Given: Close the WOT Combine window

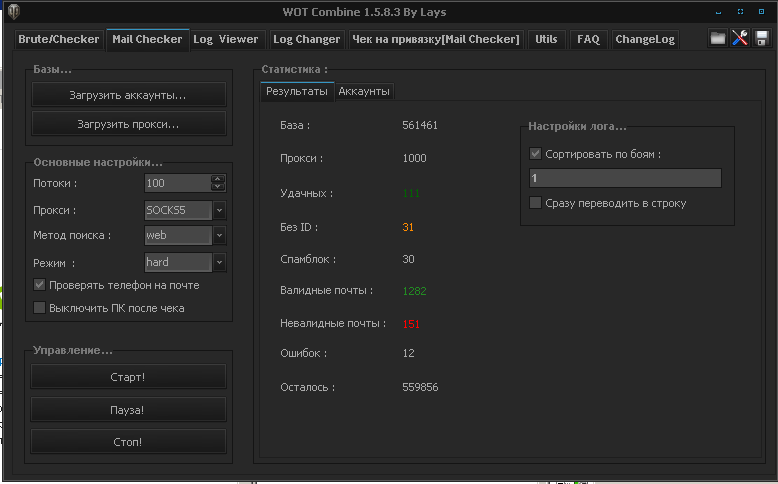Looking at the screenshot, I should pyautogui.click(x=762, y=11).
